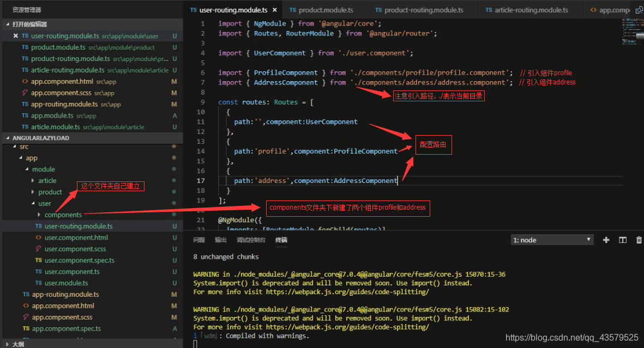Click line number 17 in the gutter

pos(201,181)
